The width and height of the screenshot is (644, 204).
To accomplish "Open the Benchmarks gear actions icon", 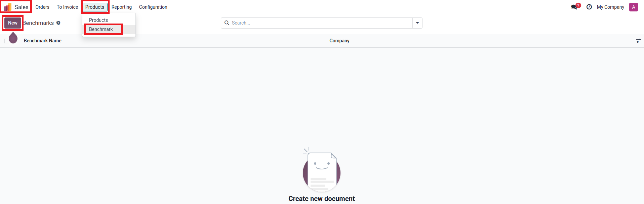I will [x=58, y=23].
